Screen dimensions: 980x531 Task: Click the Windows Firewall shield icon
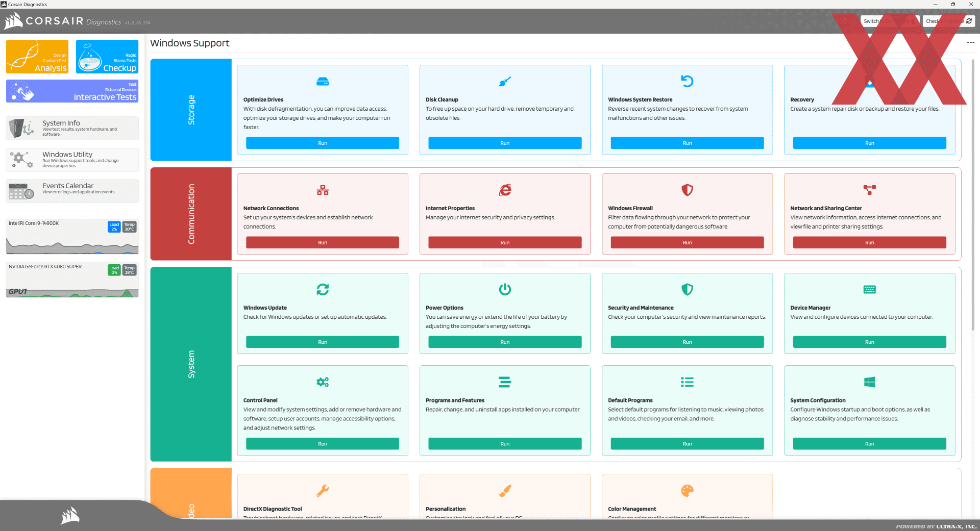point(687,190)
